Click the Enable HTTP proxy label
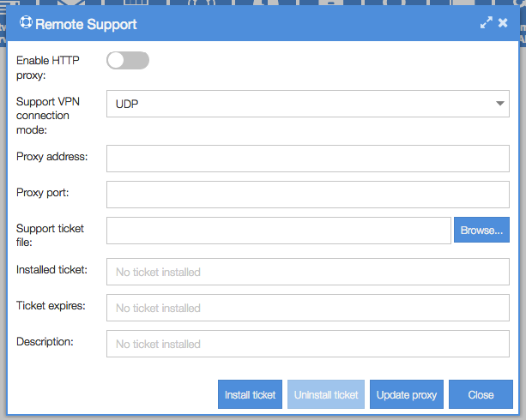This screenshot has width=526, height=420. pyautogui.click(x=48, y=68)
